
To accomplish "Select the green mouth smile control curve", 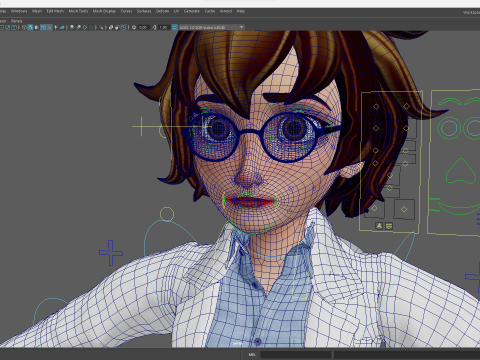I will pos(460,208).
